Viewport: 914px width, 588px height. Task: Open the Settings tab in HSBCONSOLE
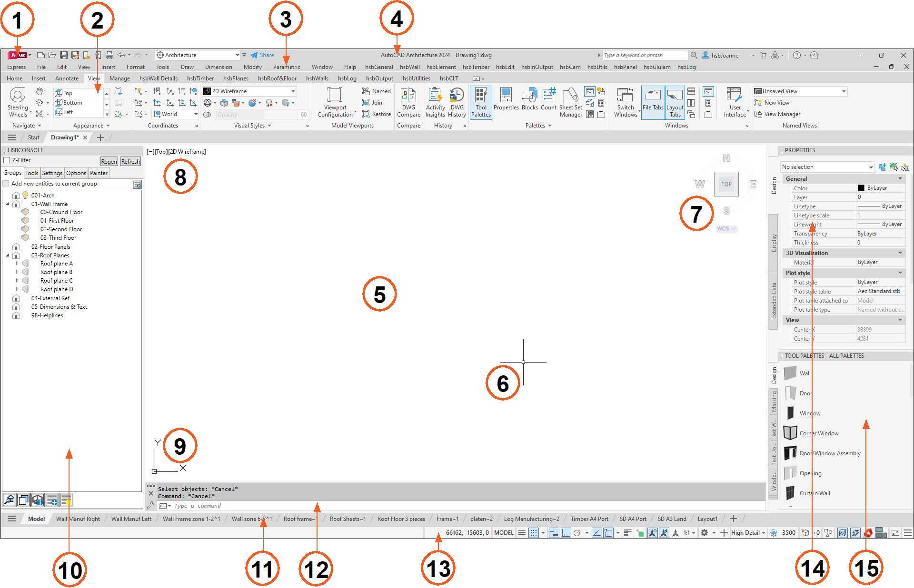(52, 173)
